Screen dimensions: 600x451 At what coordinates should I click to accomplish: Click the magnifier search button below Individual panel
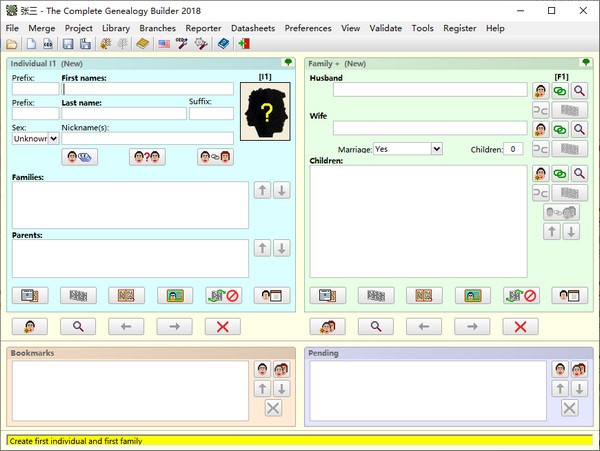coord(77,326)
